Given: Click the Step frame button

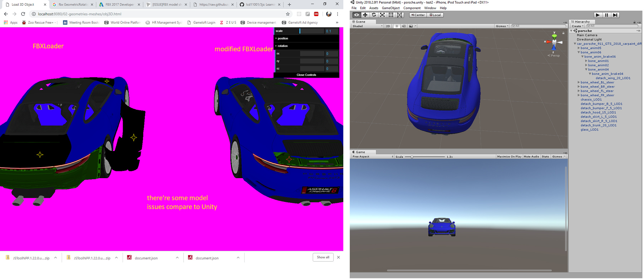Looking at the screenshot, I should (615, 15).
